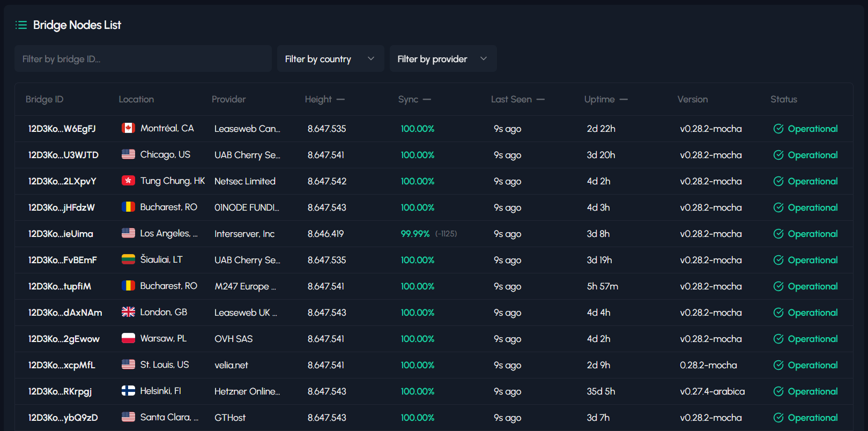Click height value 8.646.419

click(326, 234)
